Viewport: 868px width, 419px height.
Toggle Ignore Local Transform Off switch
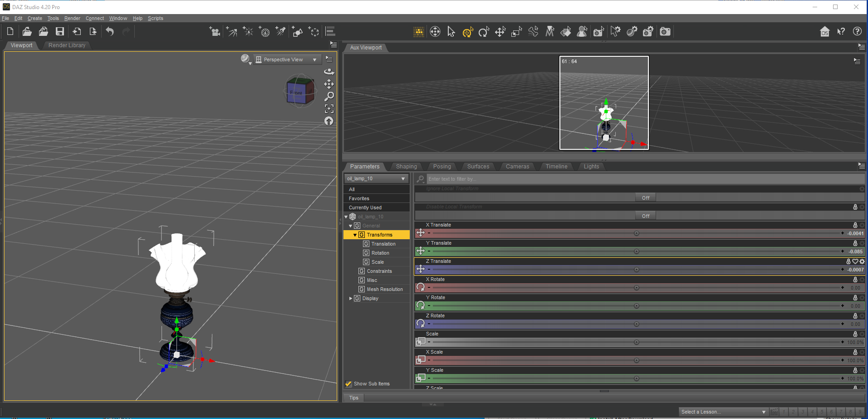645,198
